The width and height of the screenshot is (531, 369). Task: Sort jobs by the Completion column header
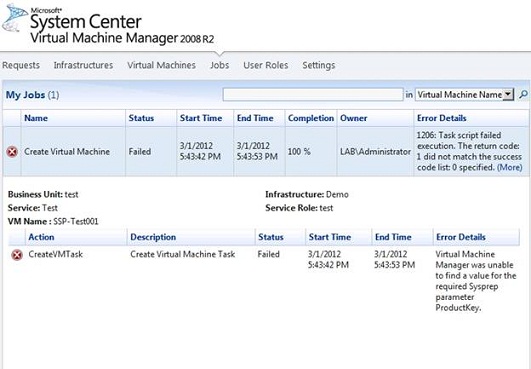(x=311, y=118)
